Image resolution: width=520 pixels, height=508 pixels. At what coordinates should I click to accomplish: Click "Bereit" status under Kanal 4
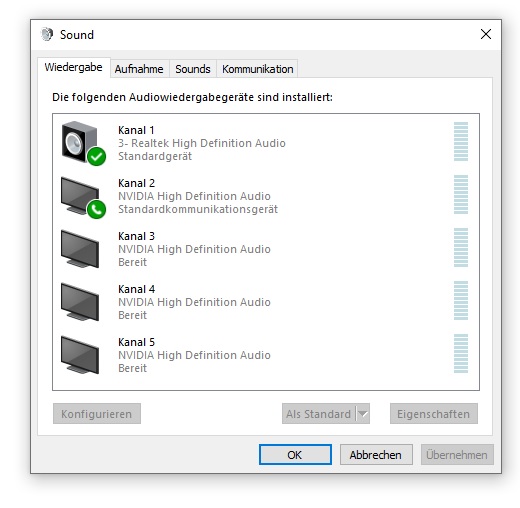[x=132, y=315]
